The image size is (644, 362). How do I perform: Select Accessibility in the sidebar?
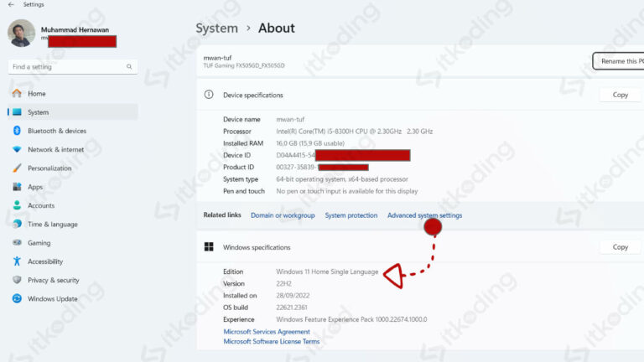pos(45,261)
